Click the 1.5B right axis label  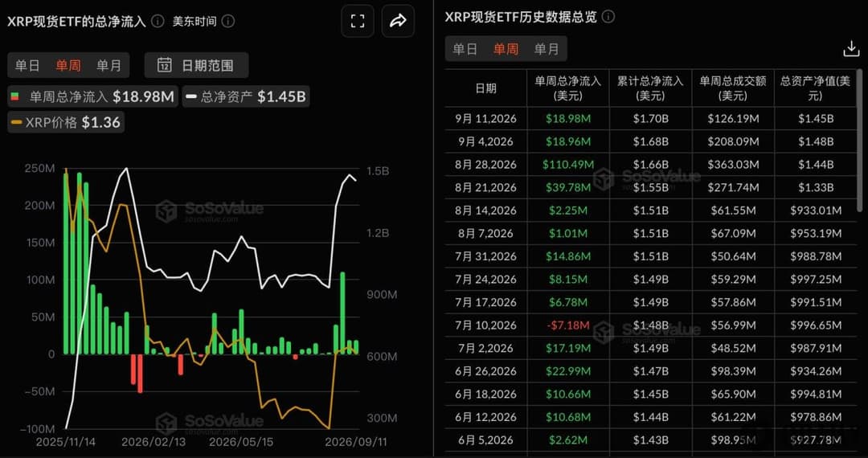[x=379, y=171]
